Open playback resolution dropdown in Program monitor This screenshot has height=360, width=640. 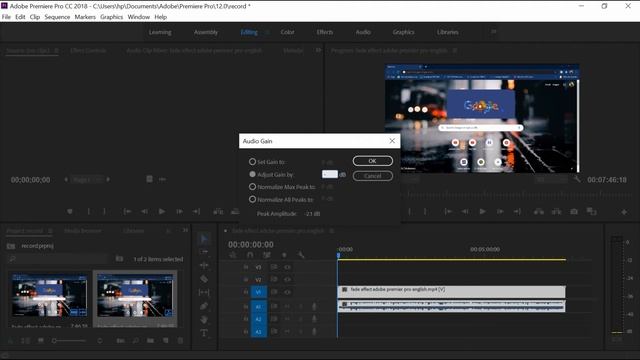coord(551,180)
